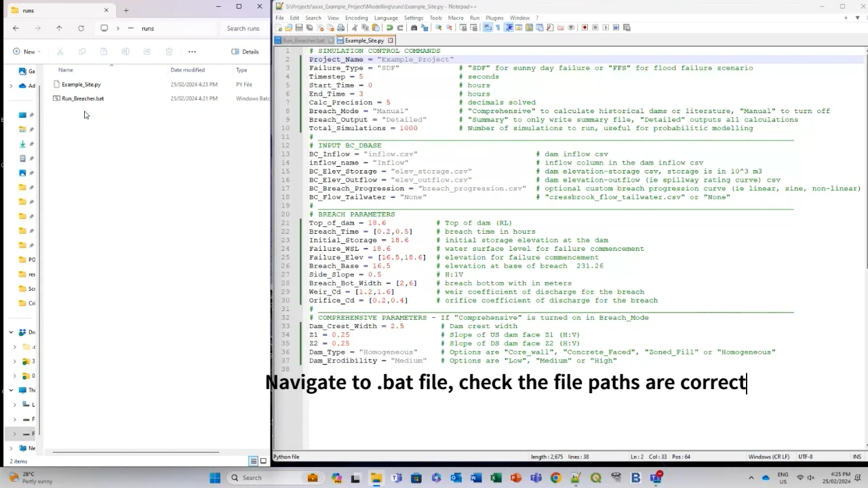This screenshot has height=488, width=868.
Task: Click the Undo arrow in Notepad++ toolbar
Action: [x=389, y=28]
